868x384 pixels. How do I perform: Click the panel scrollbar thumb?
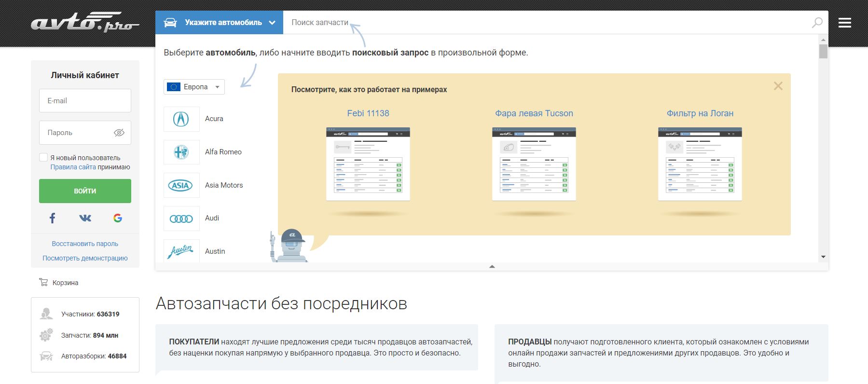(x=823, y=51)
